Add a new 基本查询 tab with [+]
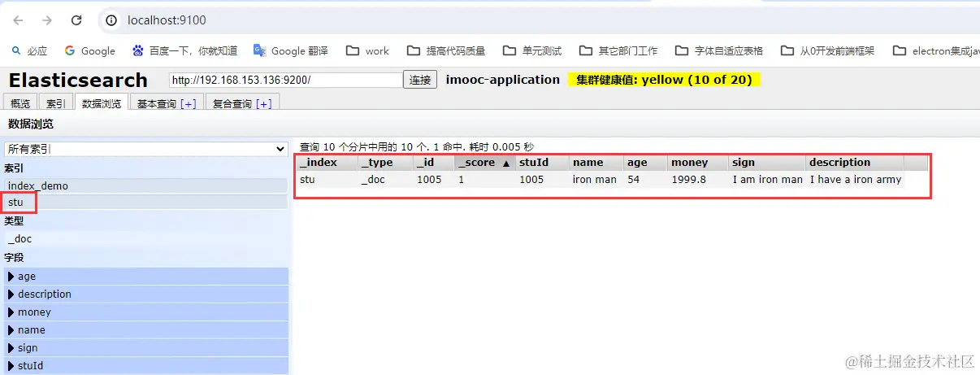The height and width of the screenshot is (375, 980). point(189,103)
